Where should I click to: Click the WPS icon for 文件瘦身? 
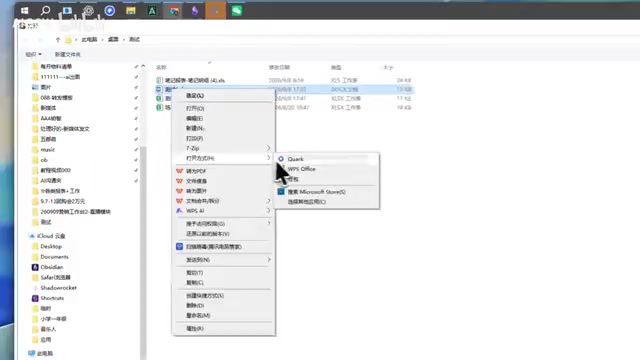179,181
